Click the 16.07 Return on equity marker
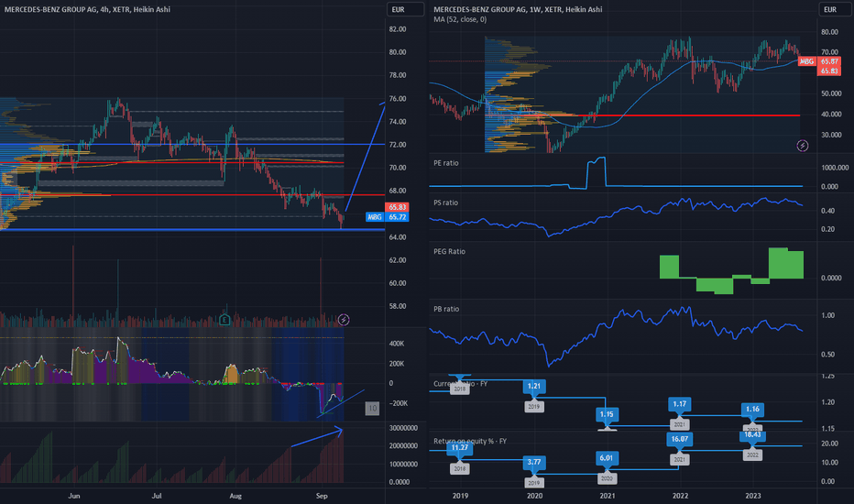 [679, 439]
